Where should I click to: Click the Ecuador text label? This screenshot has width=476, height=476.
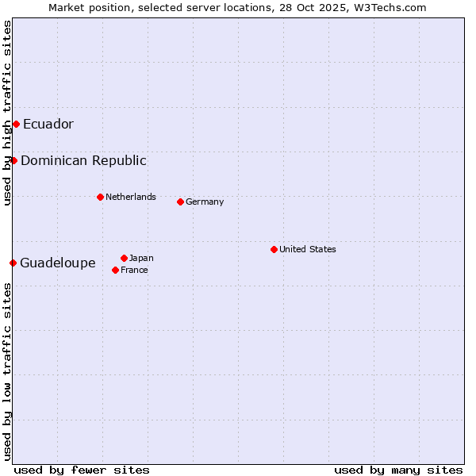[x=48, y=124]
